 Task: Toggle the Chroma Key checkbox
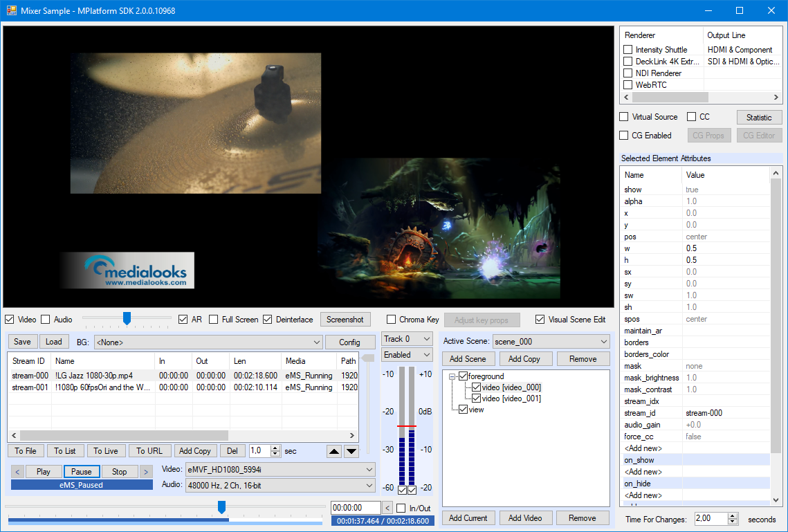tap(391, 320)
